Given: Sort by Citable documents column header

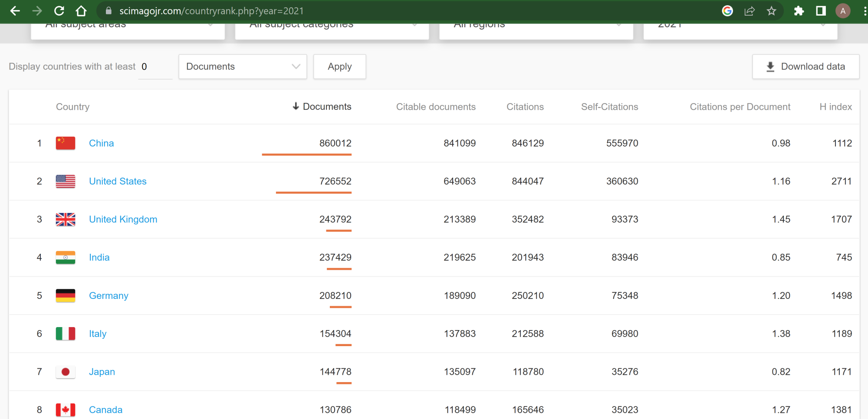Looking at the screenshot, I should [436, 107].
